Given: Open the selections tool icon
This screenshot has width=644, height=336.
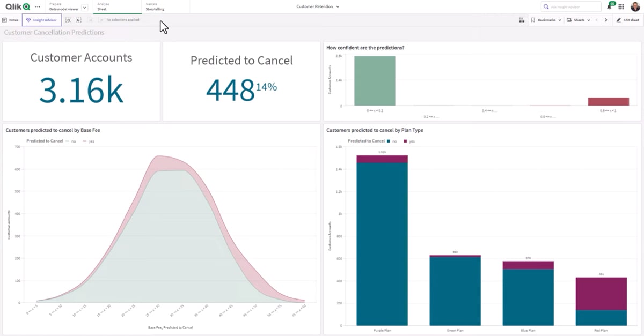Looking at the screenshot, I should 79,20.
